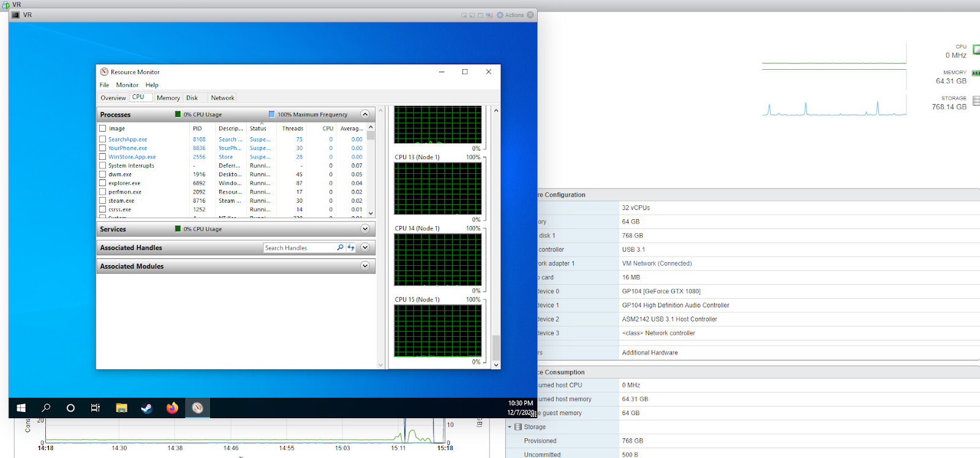The width and height of the screenshot is (980, 458).
Task: Select all processes via Image checkbox
Action: (x=103, y=129)
